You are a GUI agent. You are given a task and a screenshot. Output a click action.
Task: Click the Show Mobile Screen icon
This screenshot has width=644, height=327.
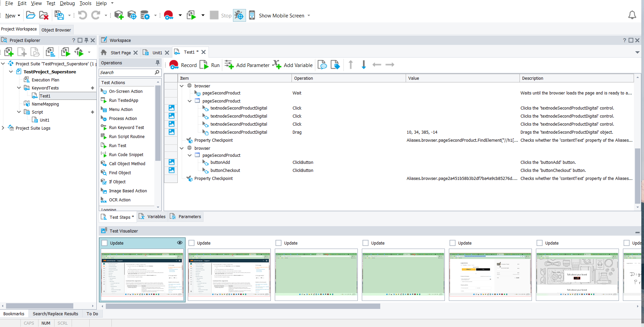click(252, 15)
